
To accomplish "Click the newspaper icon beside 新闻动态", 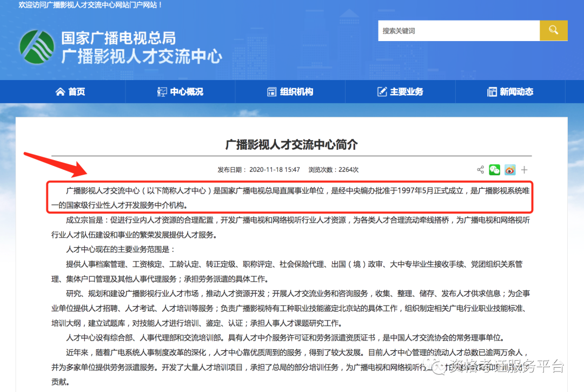I will coord(493,91).
